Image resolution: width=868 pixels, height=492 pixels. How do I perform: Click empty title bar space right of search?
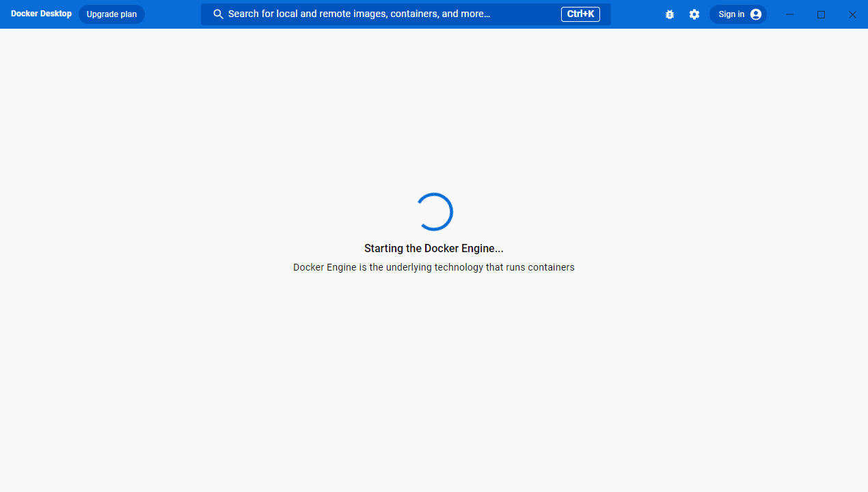636,14
